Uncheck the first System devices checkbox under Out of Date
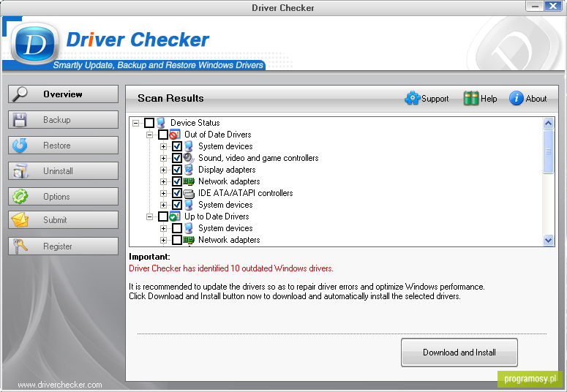 [177, 146]
